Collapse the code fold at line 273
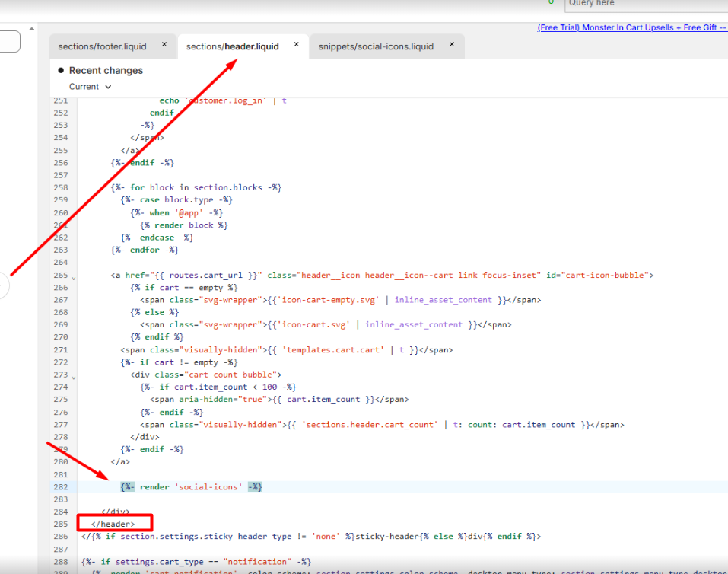Image resolution: width=728 pixels, height=574 pixels. (73, 378)
